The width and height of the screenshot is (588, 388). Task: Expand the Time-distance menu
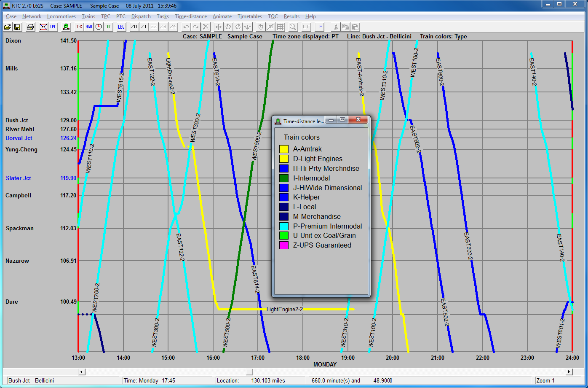(191, 16)
